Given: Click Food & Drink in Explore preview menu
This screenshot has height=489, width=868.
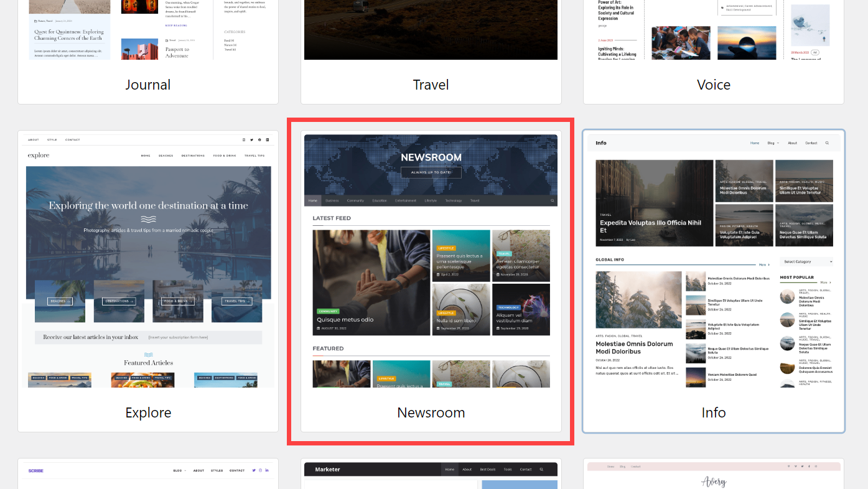Looking at the screenshot, I should point(225,156).
